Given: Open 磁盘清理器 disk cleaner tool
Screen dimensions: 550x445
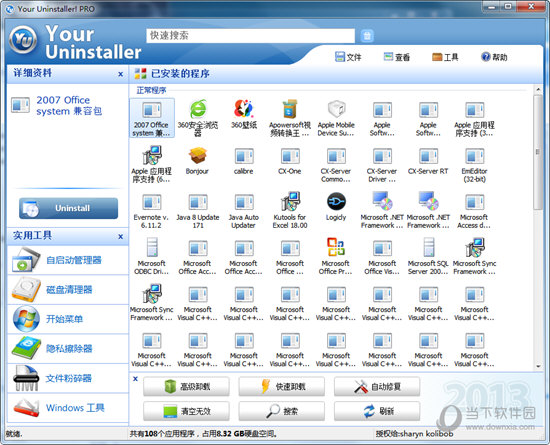Looking at the screenshot, I should [x=68, y=290].
